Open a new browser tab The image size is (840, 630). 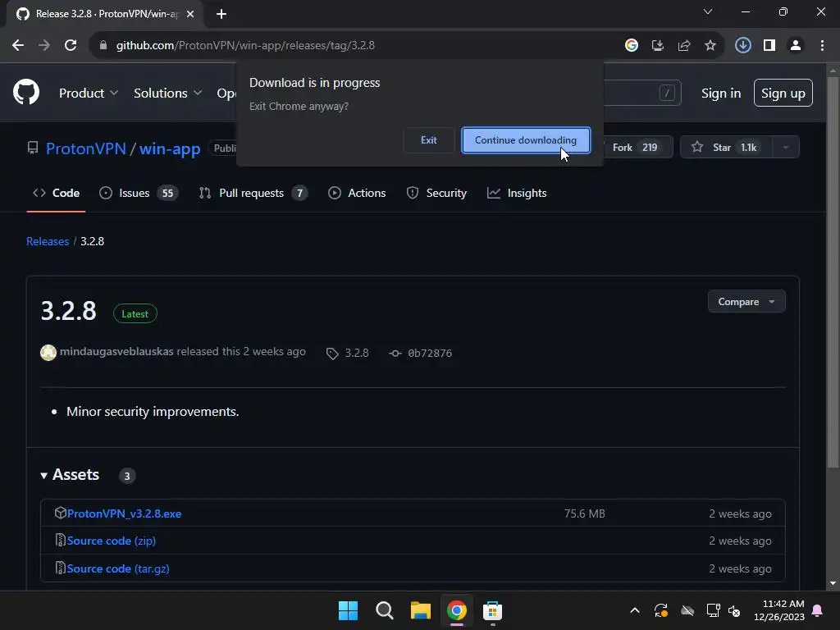click(x=221, y=14)
